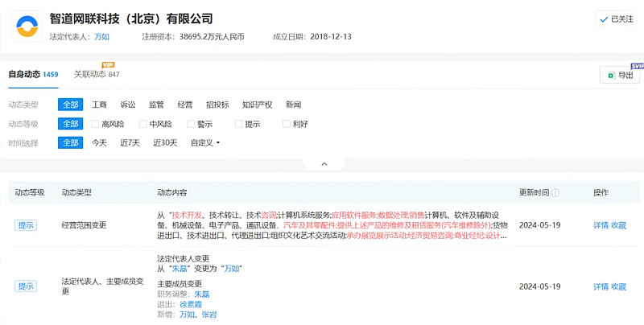Click the company logo icon
Screen dimensions: 644x325
tap(27, 27)
